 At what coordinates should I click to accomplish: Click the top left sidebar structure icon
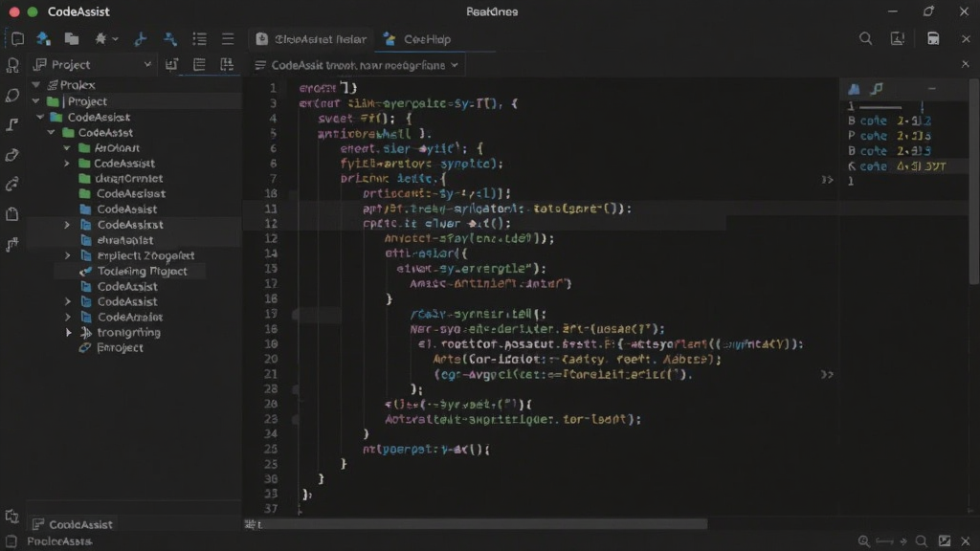(x=12, y=65)
